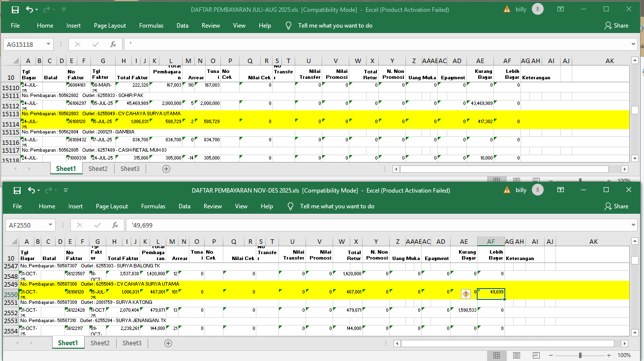Image resolution: width=644 pixels, height=361 pixels.
Task: Add new sheet in JULI-AUG workbook
Action: coord(166,169)
